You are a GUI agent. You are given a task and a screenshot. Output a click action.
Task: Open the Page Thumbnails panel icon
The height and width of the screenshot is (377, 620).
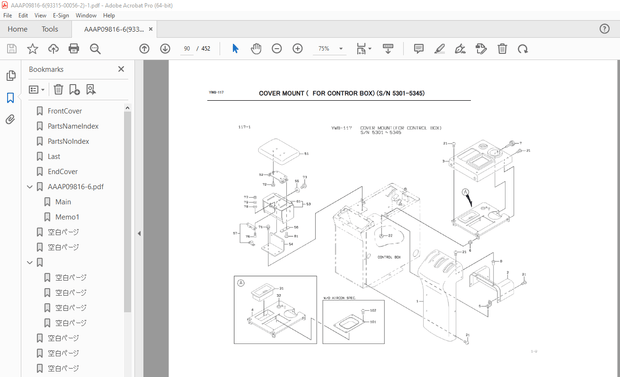point(11,76)
